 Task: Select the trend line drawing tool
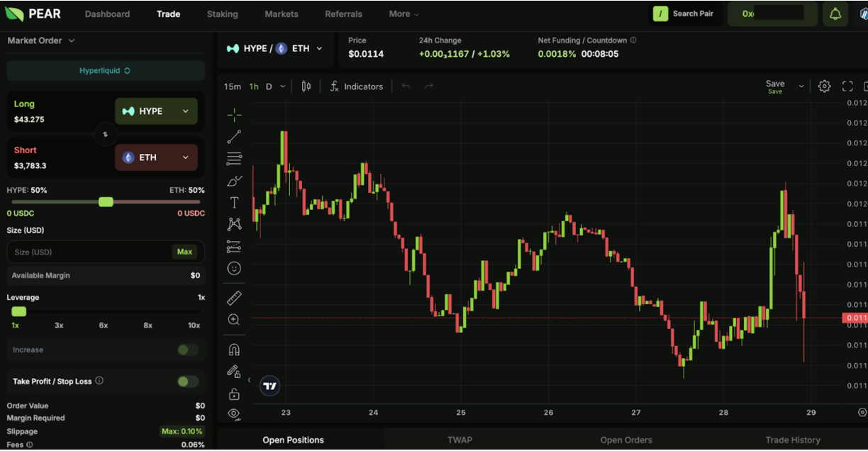[x=234, y=137]
